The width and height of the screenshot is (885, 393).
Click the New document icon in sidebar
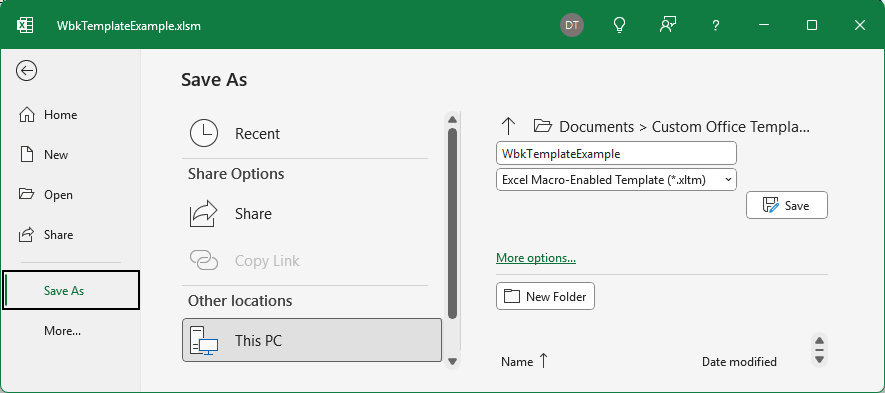pos(27,155)
